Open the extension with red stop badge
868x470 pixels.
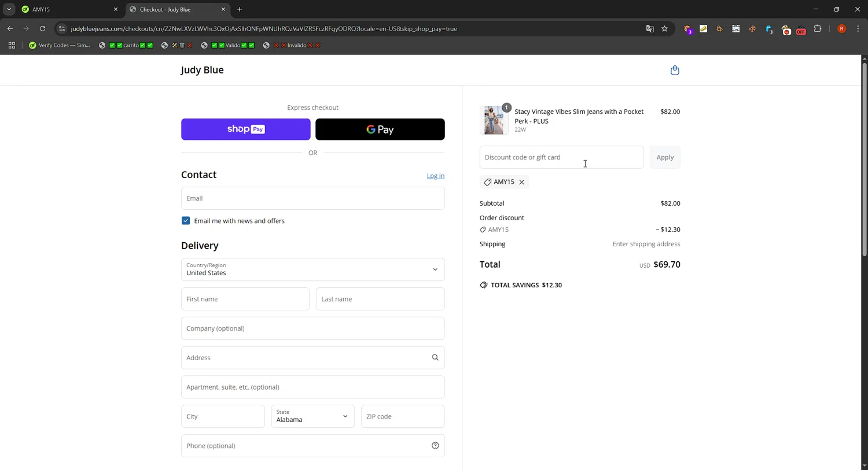786,29
